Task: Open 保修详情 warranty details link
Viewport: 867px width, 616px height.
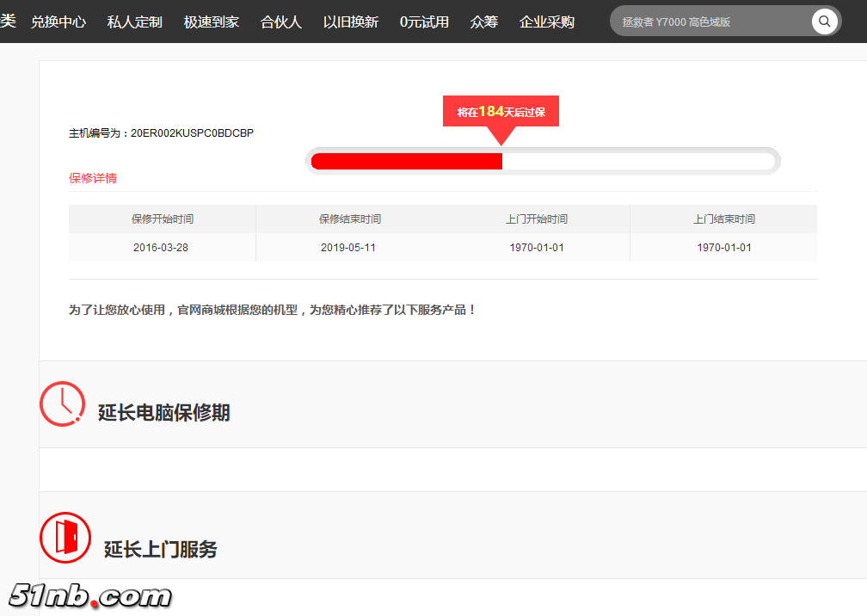Action: pyautogui.click(x=91, y=177)
